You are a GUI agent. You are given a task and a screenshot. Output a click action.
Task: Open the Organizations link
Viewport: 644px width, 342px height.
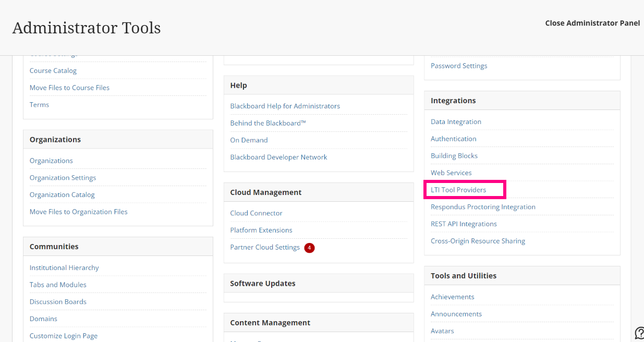(x=51, y=161)
